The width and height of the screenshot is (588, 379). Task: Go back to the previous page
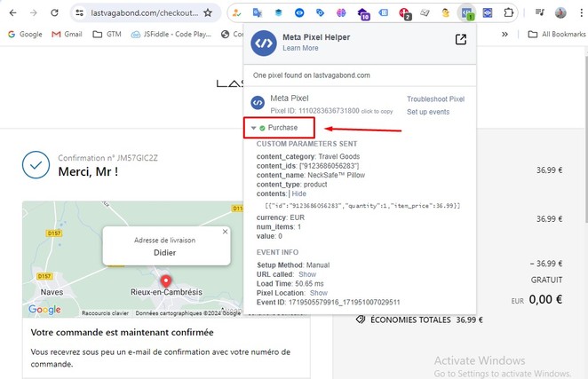12,12
